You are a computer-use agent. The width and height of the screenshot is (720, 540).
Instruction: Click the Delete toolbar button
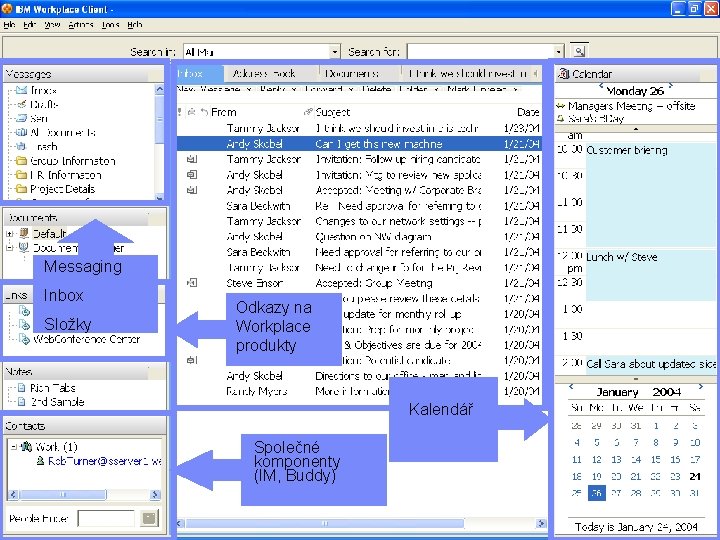(376, 89)
